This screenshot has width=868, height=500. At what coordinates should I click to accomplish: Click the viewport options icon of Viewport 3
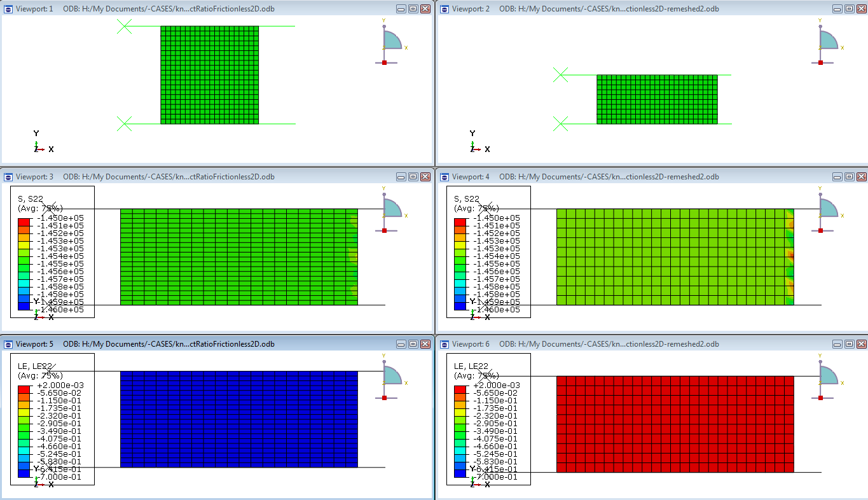(x=7, y=177)
